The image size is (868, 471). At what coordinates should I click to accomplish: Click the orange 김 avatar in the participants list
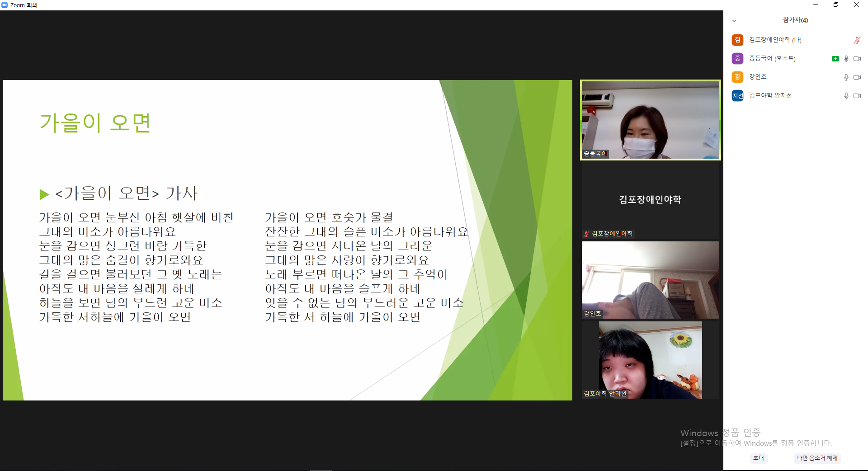pos(737,40)
